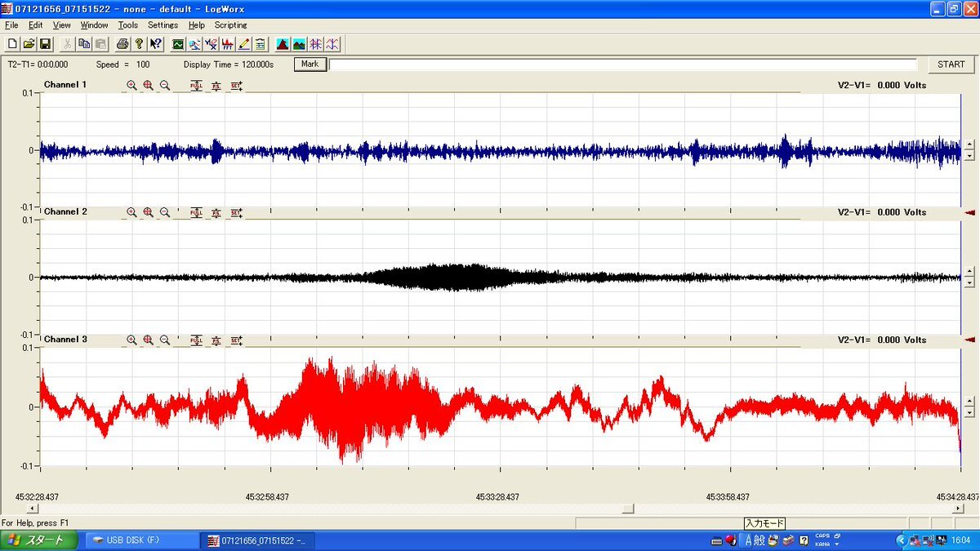Open the Edit menu

(x=35, y=25)
